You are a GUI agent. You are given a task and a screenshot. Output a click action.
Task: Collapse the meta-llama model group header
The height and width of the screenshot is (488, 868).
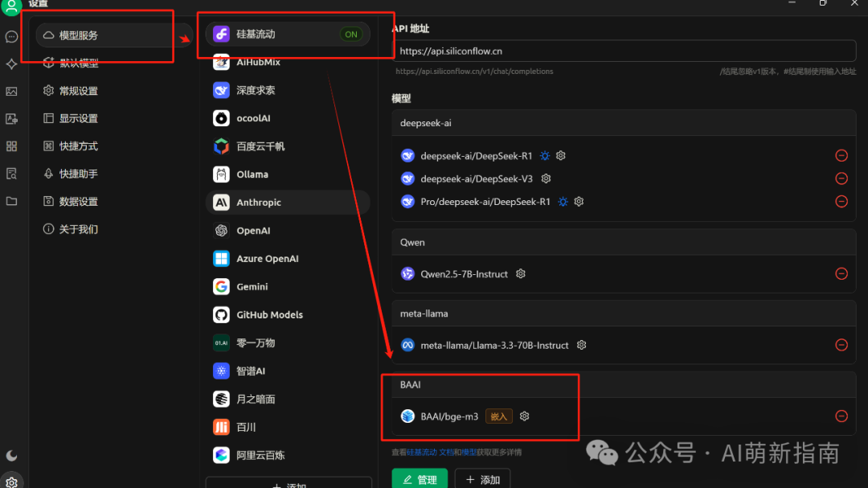(x=624, y=314)
